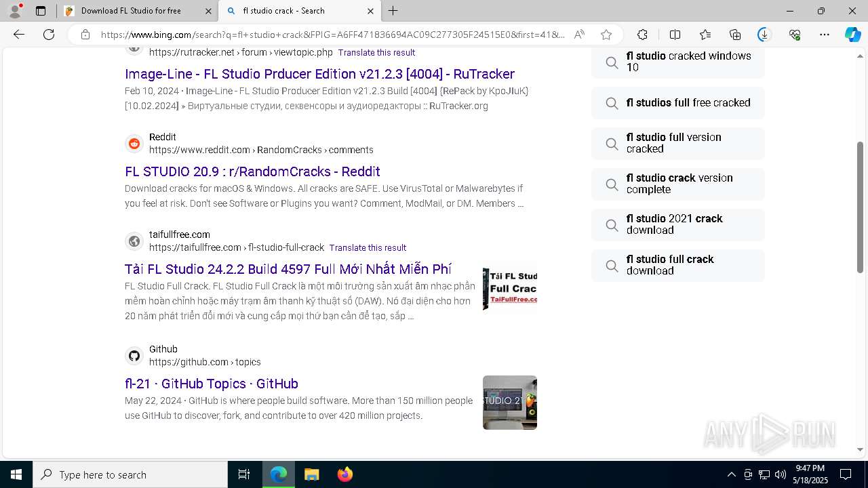Image resolution: width=868 pixels, height=488 pixels.
Task: Click the address bar URL field
Action: pyautogui.click(x=332, y=35)
